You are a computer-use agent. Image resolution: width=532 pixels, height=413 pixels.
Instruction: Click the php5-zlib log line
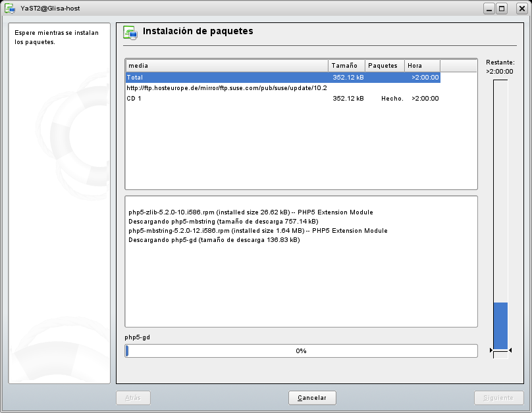tap(250, 212)
